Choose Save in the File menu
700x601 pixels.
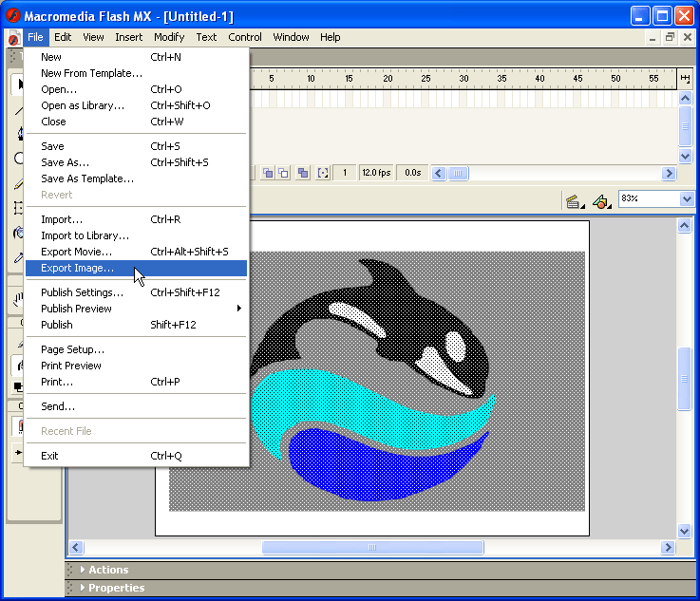(x=136, y=146)
